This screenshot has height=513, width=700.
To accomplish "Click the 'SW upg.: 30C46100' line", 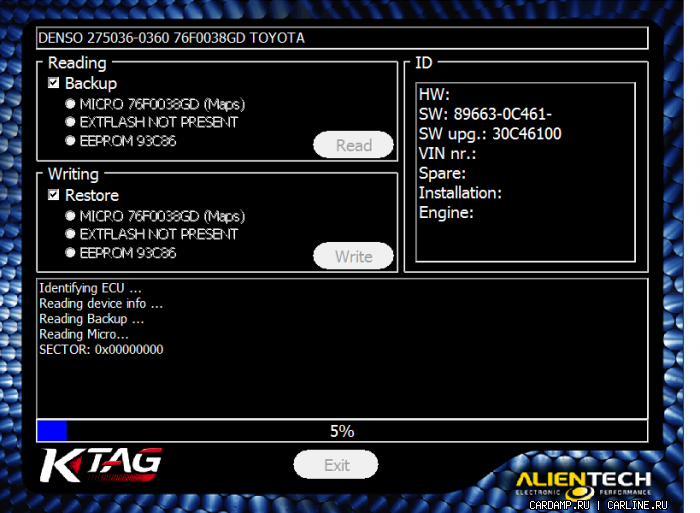I will click(490, 134).
